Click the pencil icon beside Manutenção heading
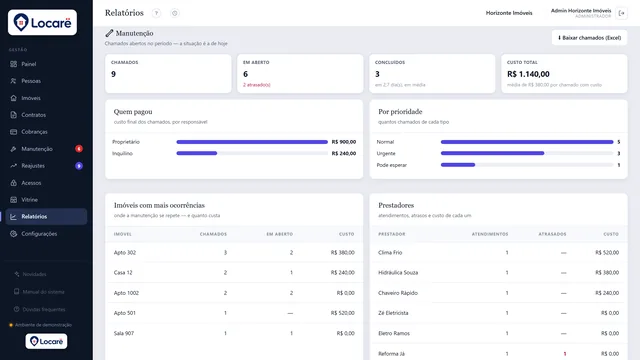 pos(109,33)
